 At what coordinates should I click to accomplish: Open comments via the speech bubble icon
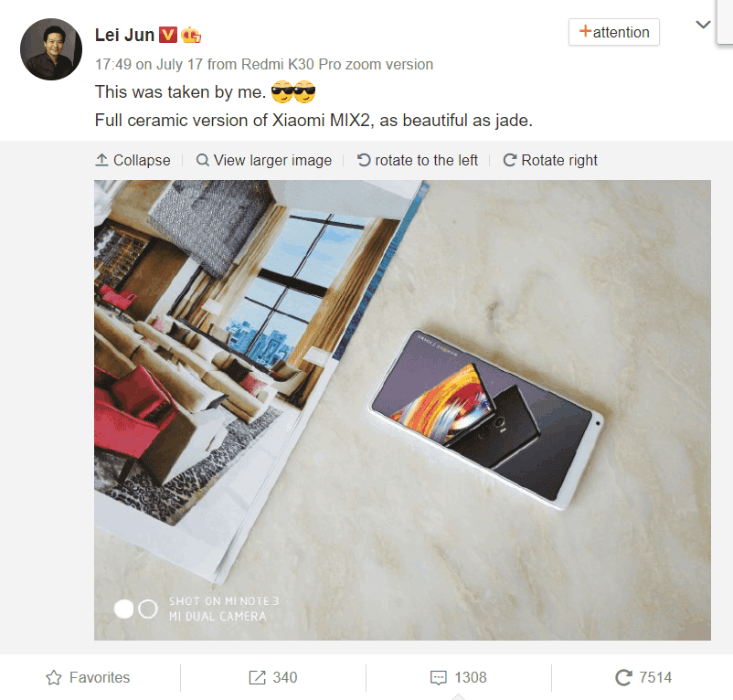point(438,677)
